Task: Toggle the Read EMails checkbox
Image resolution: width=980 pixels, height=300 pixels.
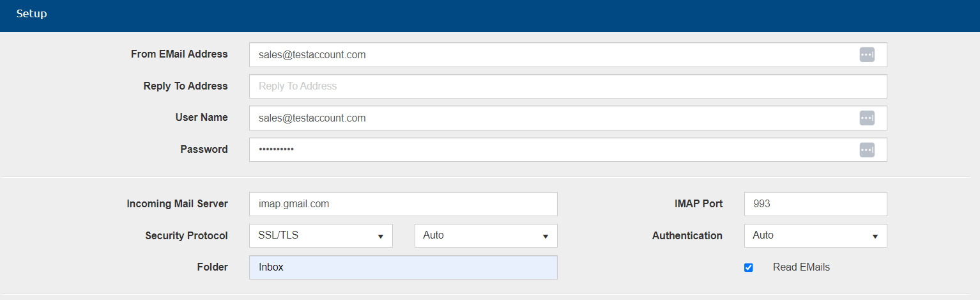Action: tap(749, 267)
